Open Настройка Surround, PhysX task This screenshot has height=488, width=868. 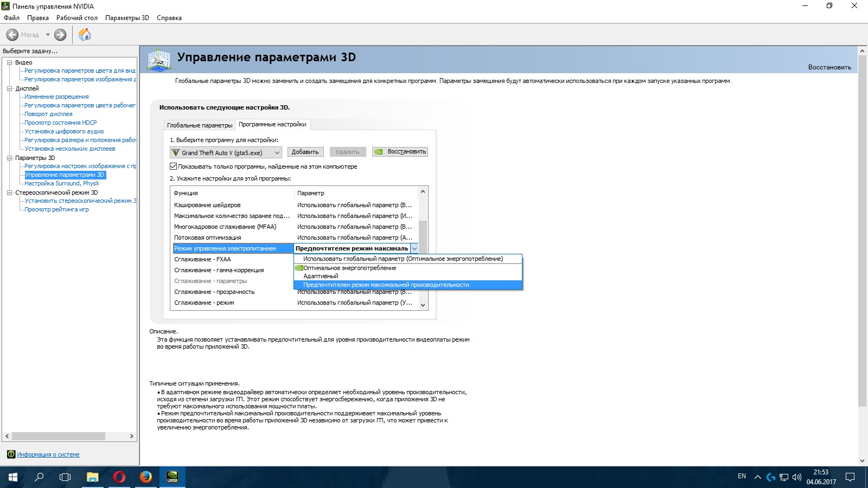point(62,183)
